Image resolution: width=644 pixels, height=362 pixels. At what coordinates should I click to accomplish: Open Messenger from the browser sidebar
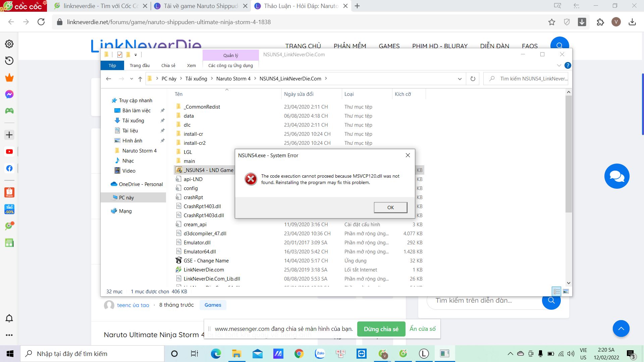click(x=9, y=94)
